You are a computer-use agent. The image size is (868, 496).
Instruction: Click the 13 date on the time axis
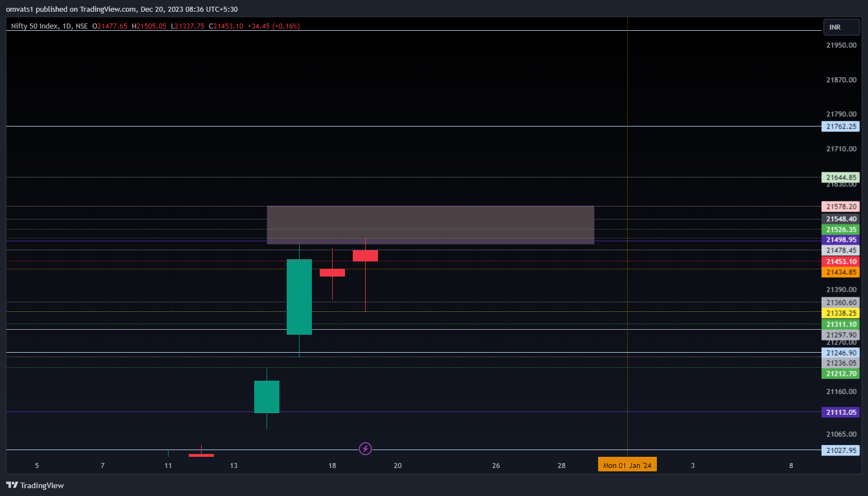tap(234, 466)
